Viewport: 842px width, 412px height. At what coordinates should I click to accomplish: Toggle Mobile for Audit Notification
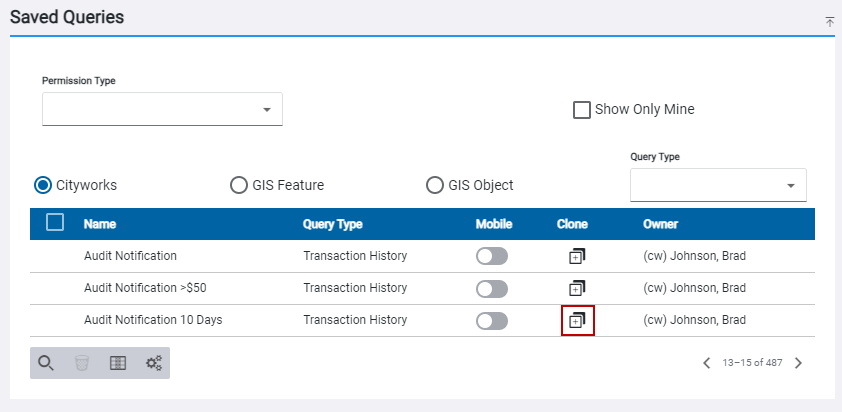[492, 256]
